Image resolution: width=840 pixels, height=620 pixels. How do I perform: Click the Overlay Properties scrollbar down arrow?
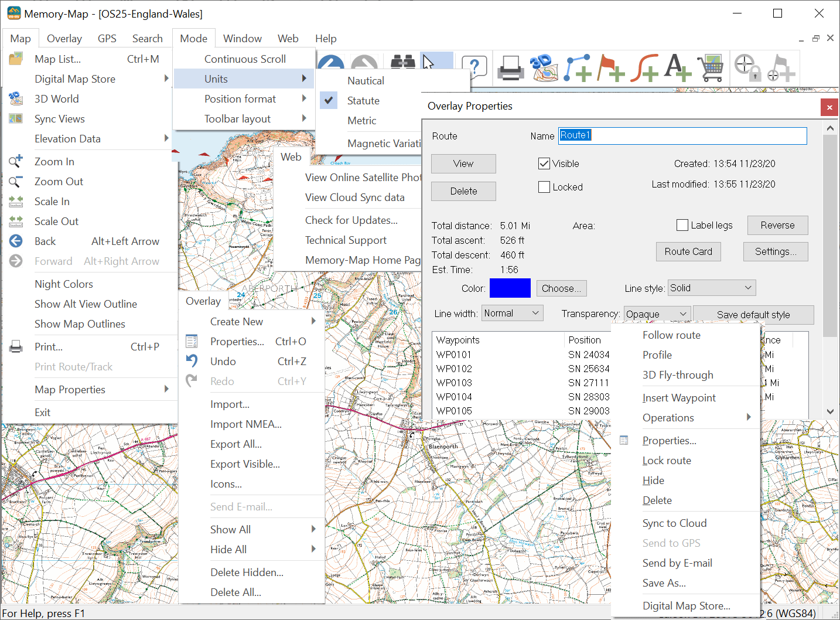pos(830,411)
